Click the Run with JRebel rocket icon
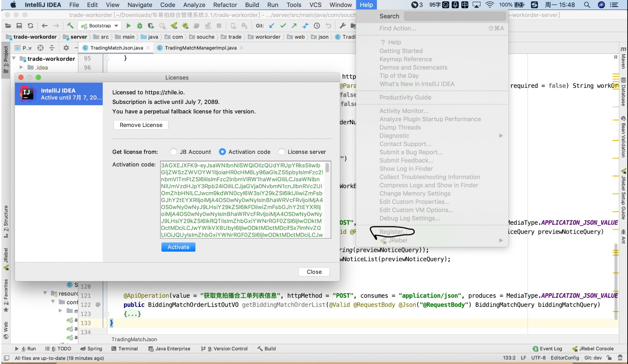The image size is (628, 364). tap(174, 26)
